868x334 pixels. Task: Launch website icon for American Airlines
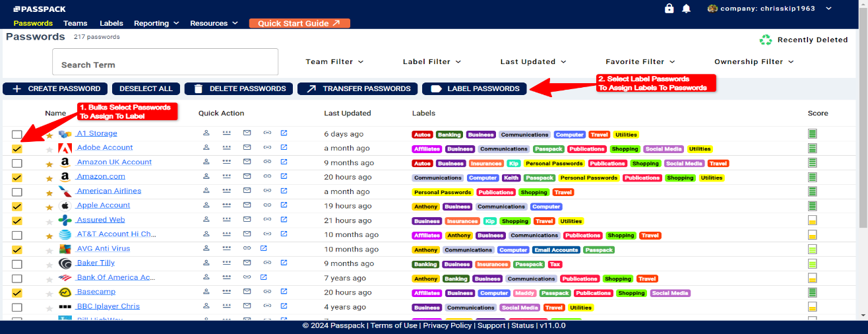click(x=284, y=191)
